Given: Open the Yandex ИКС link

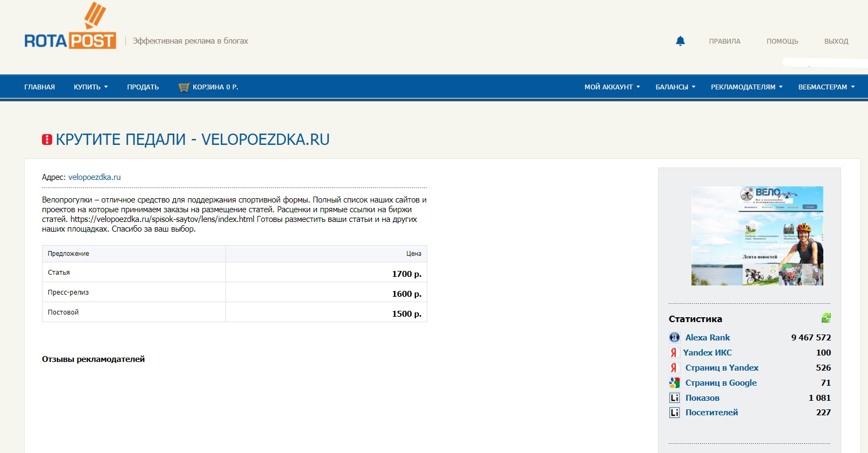Looking at the screenshot, I should [707, 353].
